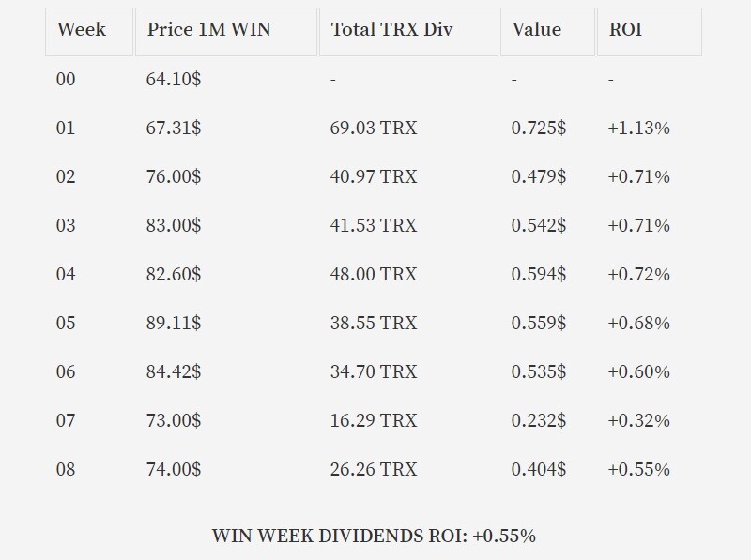Viewport: 751px width, 560px height.
Task: Click the +0.32% ROI in week 07
Action: (x=639, y=421)
